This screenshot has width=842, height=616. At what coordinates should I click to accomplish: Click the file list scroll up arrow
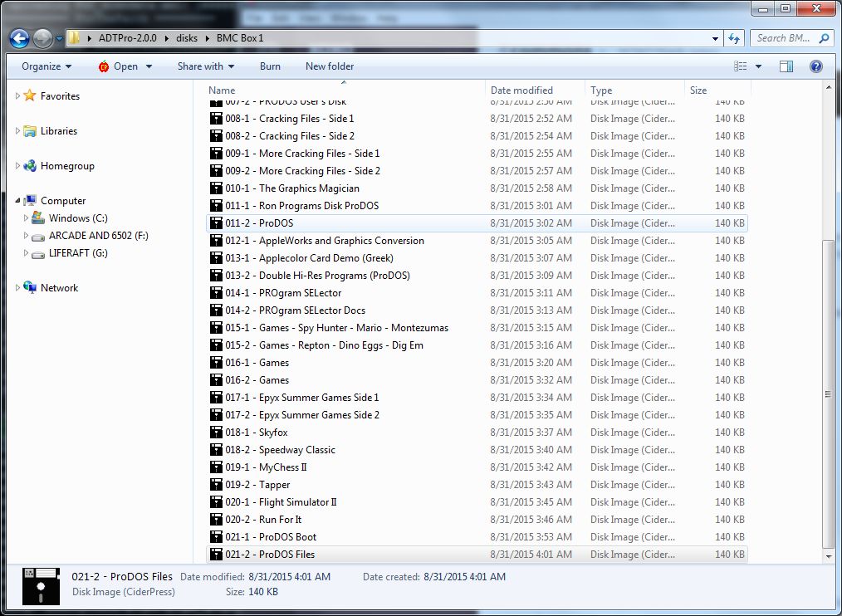(828, 87)
